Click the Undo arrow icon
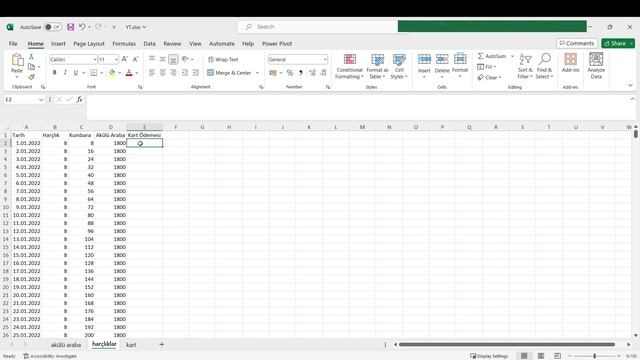The width and height of the screenshot is (640, 360). pos(82,27)
